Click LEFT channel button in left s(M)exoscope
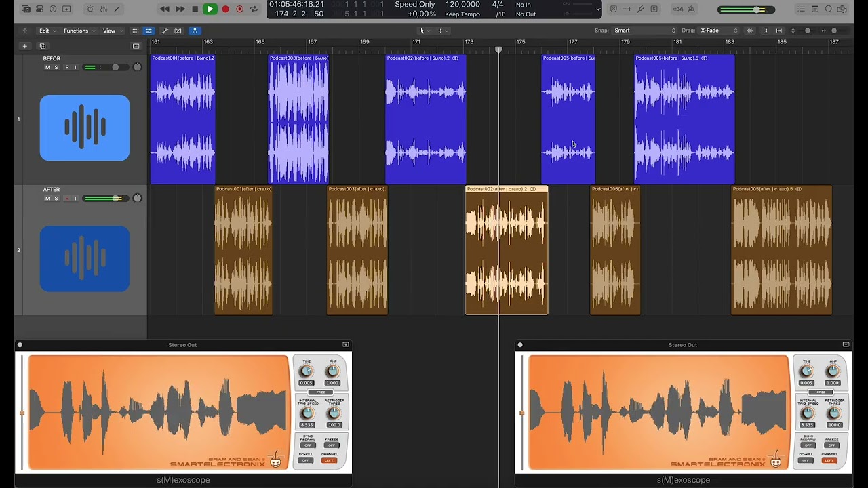 329,461
